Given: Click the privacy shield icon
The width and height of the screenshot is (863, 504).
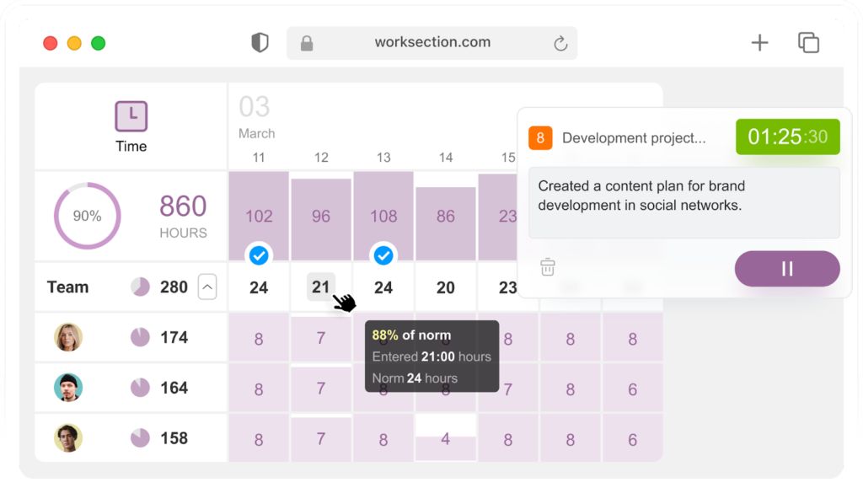Looking at the screenshot, I should (260, 43).
